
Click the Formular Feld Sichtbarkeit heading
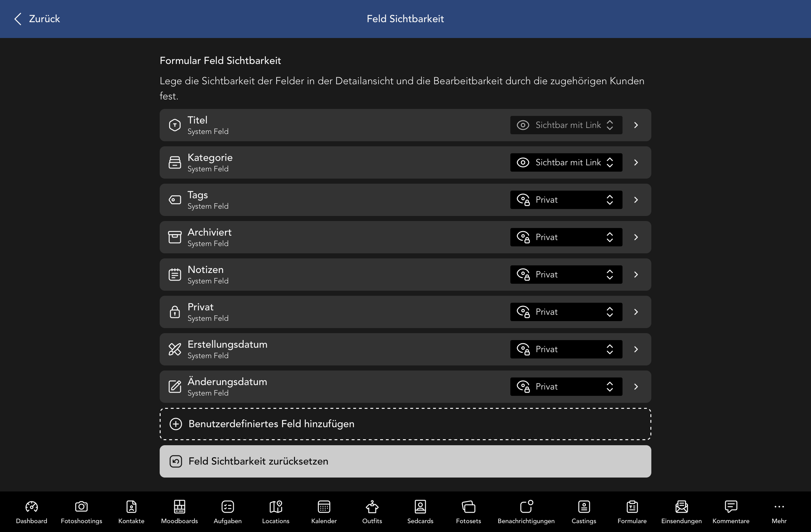tap(220, 60)
